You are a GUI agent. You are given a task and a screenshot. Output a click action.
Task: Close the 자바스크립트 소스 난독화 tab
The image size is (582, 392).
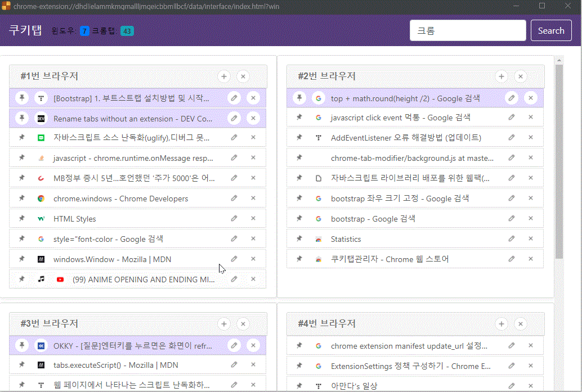pos(253,137)
